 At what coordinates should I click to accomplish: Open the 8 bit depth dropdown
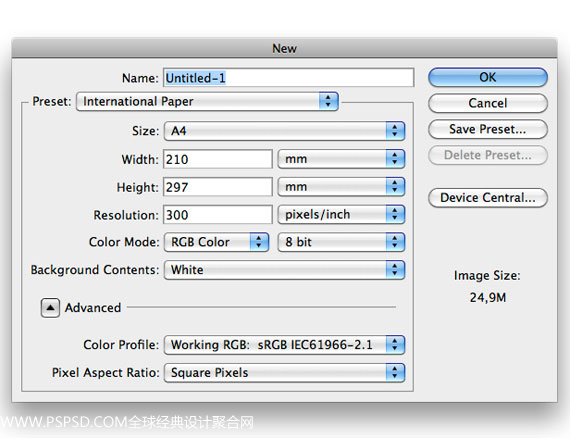pos(341,242)
